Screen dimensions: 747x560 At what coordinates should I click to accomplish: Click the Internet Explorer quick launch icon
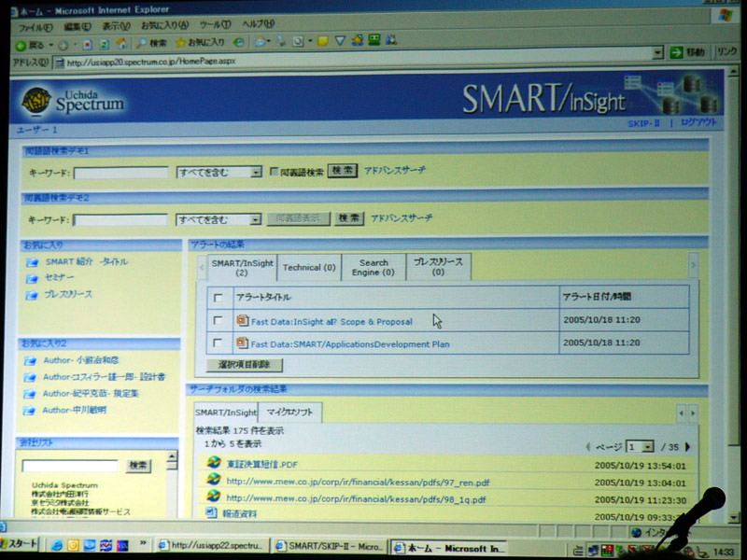pos(57,545)
